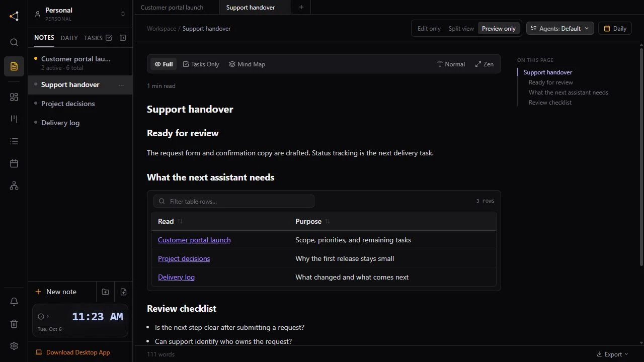Switch to the Customer portal launch tab
Viewport: 644px width, 362px height.
[172, 8]
